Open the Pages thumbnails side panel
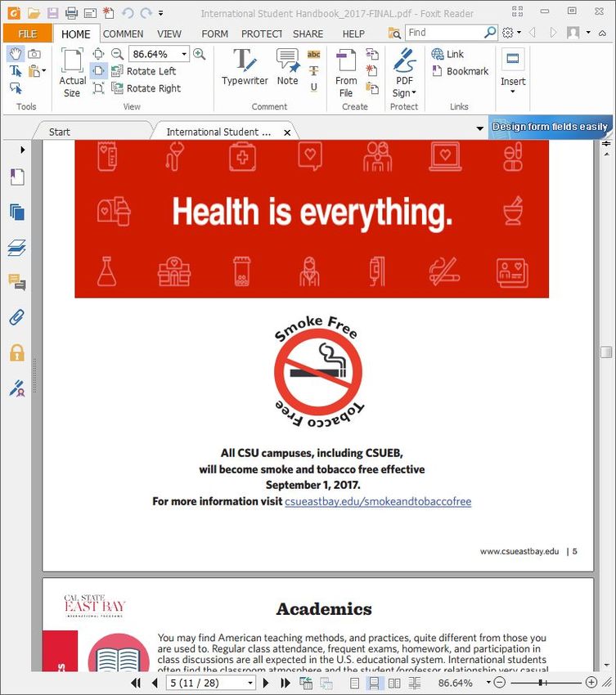The height and width of the screenshot is (695, 616). tap(17, 212)
